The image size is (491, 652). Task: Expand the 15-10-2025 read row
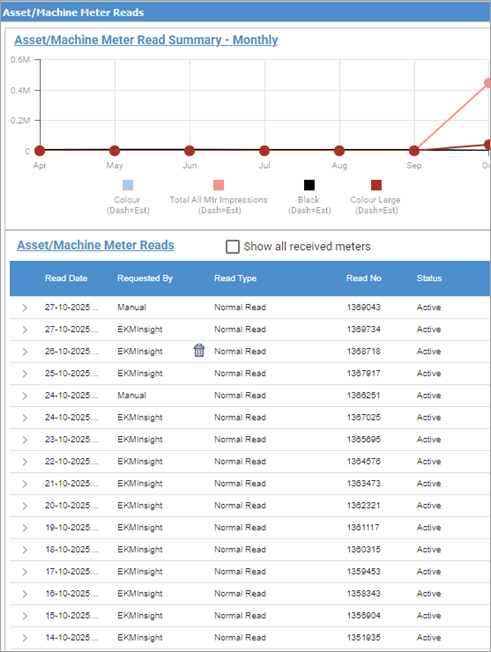(25, 616)
